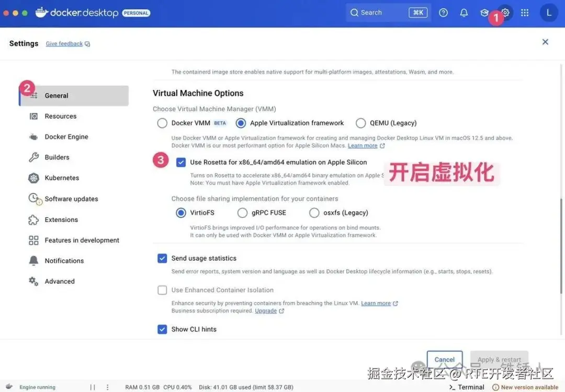Open the Resources settings tab
The width and height of the screenshot is (565, 392).
(74, 116)
